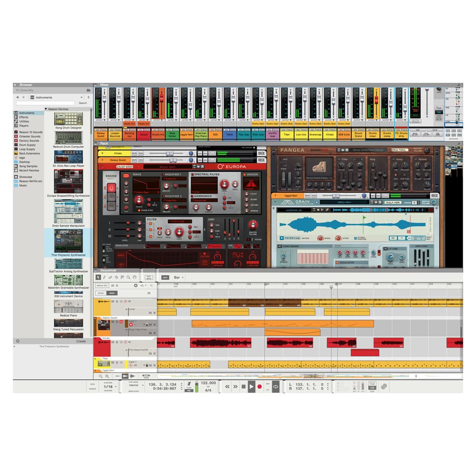
Task: Zoom in with the sequencer plus magnifier
Action: [x=107, y=376]
